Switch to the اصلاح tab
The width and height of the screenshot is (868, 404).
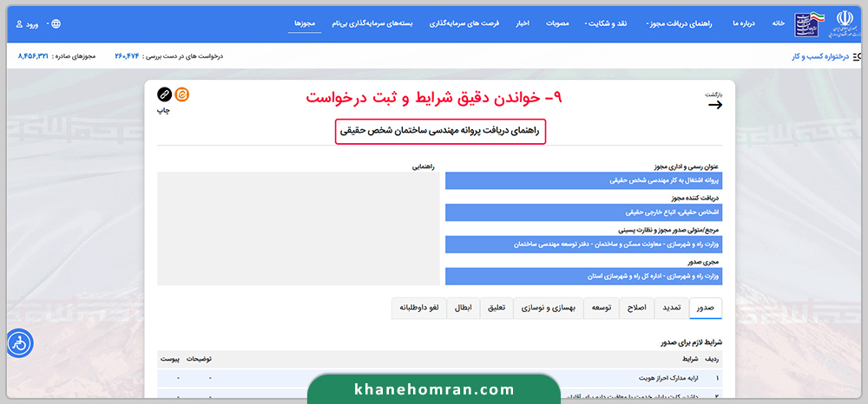click(636, 309)
